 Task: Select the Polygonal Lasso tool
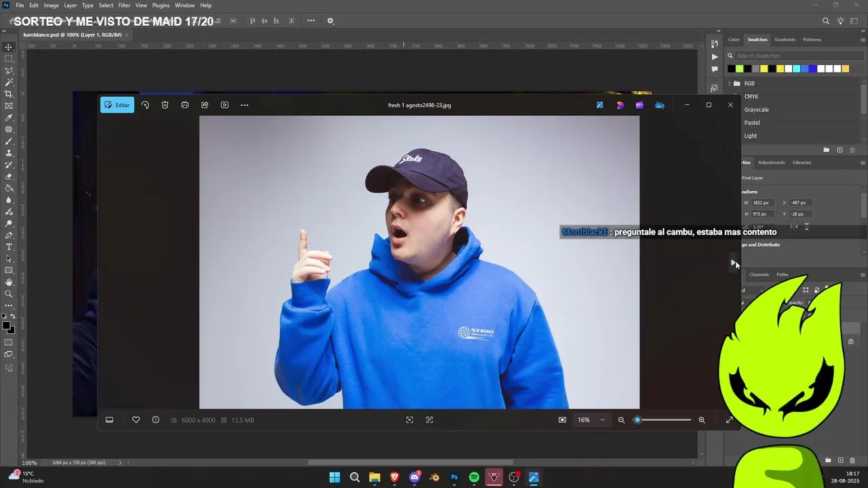click(x=9, y=70)
